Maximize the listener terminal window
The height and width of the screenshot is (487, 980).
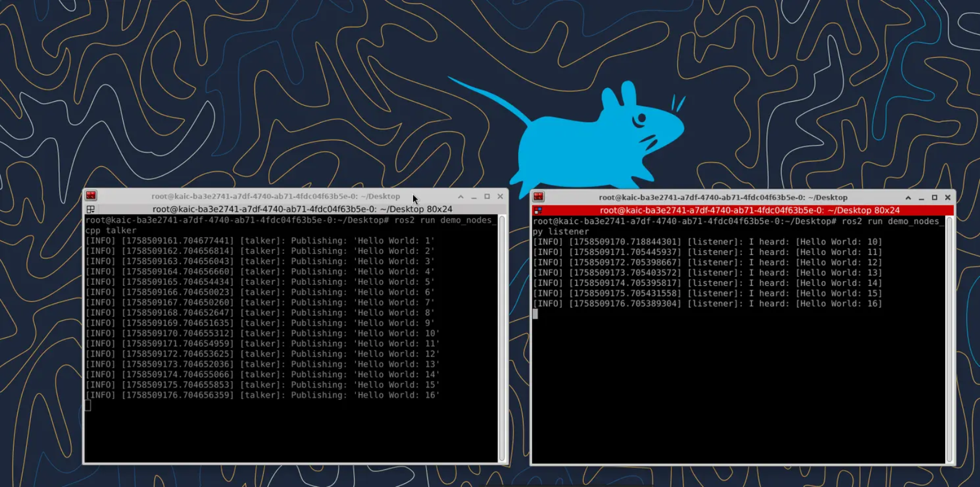point(934,198)
